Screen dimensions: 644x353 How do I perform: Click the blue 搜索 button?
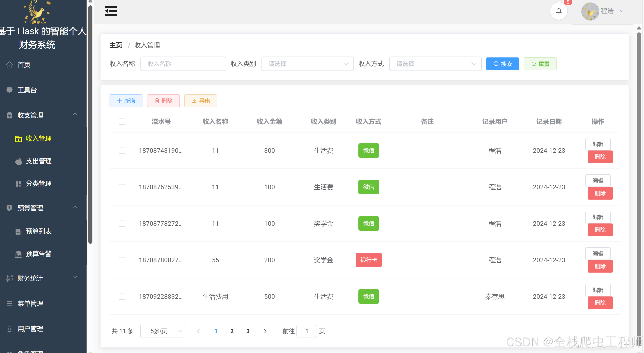(x=502, y=64)
